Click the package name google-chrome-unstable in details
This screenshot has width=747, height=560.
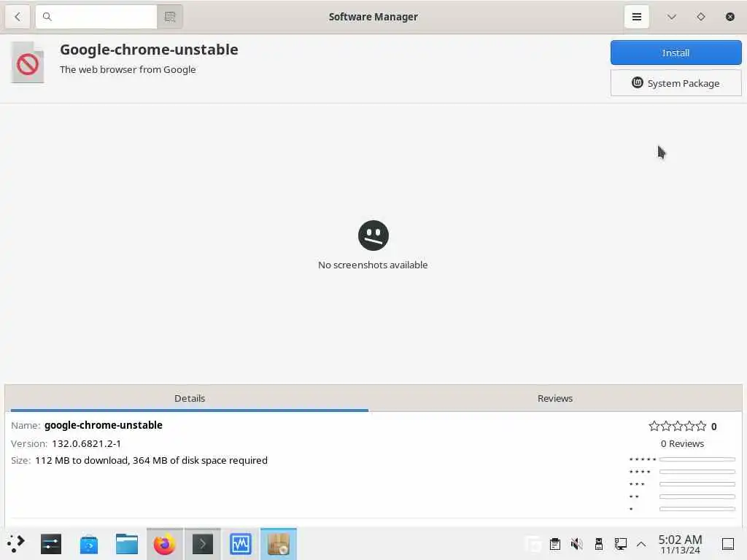pyautogui.click(x=104, y=425)
